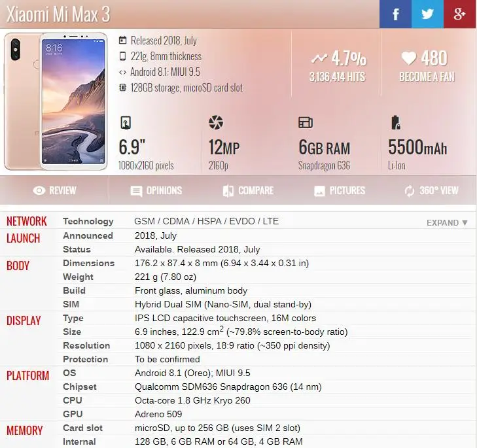Click the speech bubble icon next to Opinions

point(136,192)
